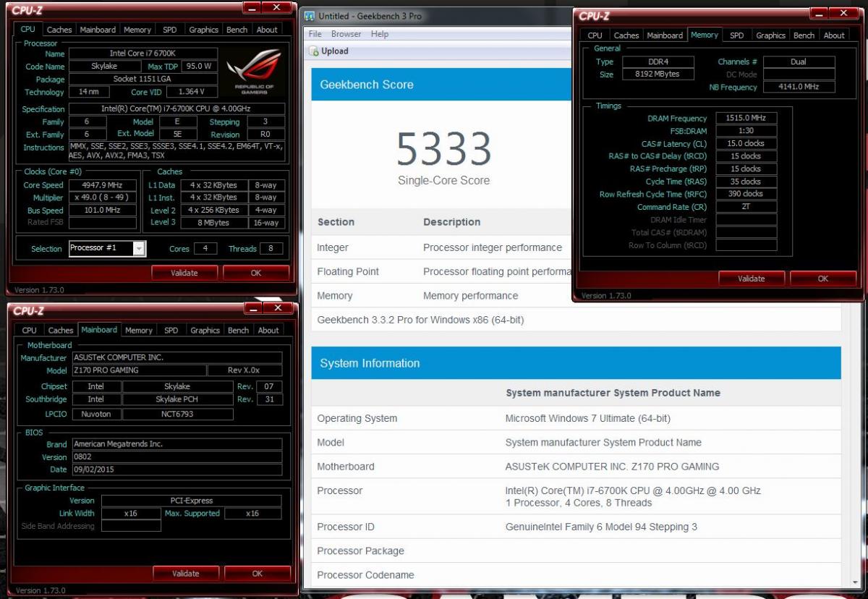Open About tab in bottom-left CPU-Z window

point(268,330)
